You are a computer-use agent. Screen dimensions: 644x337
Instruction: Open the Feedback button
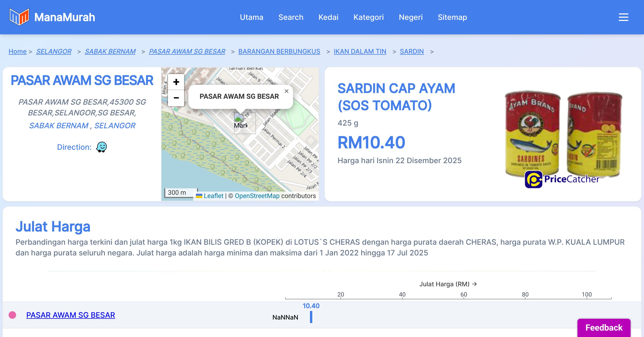[604, 328]
